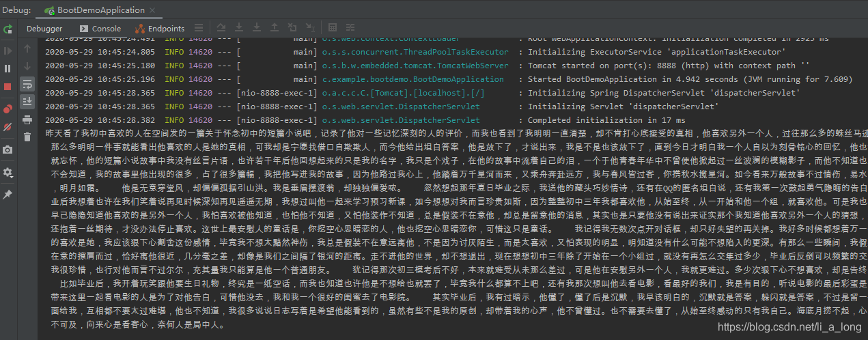Image resolution: width=868 pixels, height=340 pixels.
Task: Switch to the Endpoints tab
Action: point(160,29)
